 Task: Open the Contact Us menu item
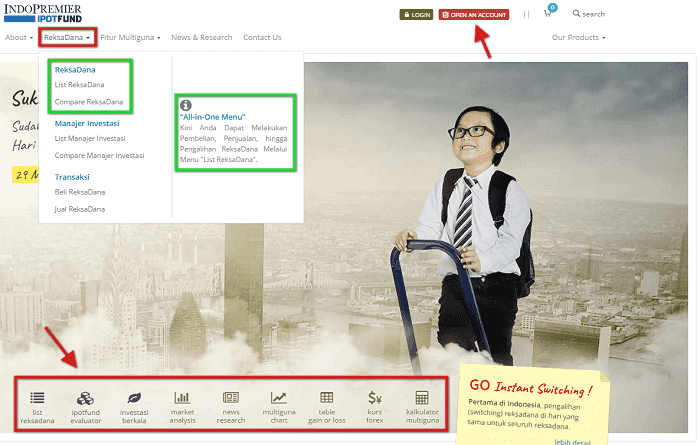click(262, 38)
